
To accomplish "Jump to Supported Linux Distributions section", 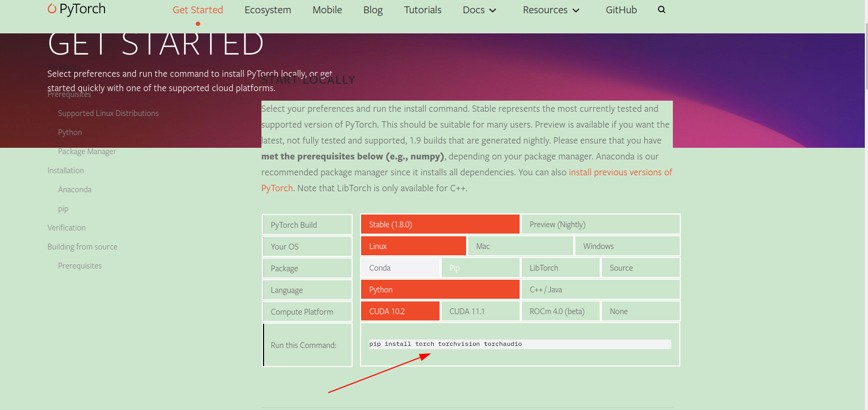I will [x=108, y=113].
